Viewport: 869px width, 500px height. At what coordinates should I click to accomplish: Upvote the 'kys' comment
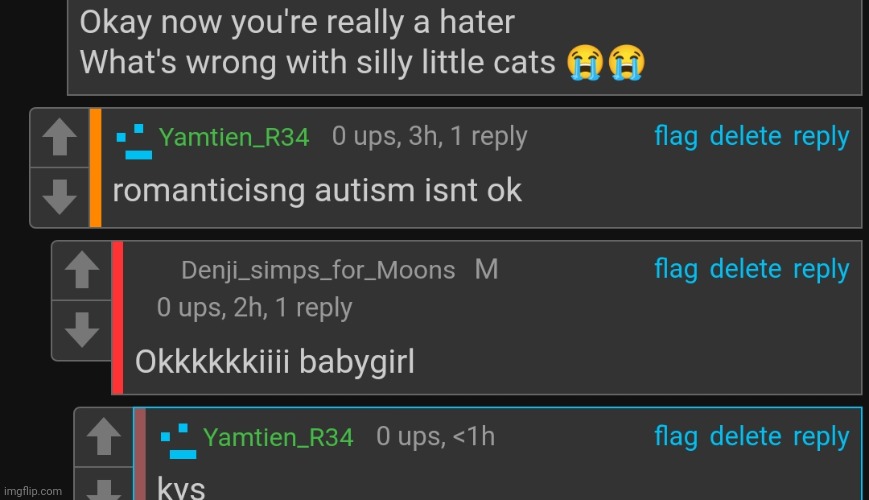pyautogui.click(x=104, y=437)
